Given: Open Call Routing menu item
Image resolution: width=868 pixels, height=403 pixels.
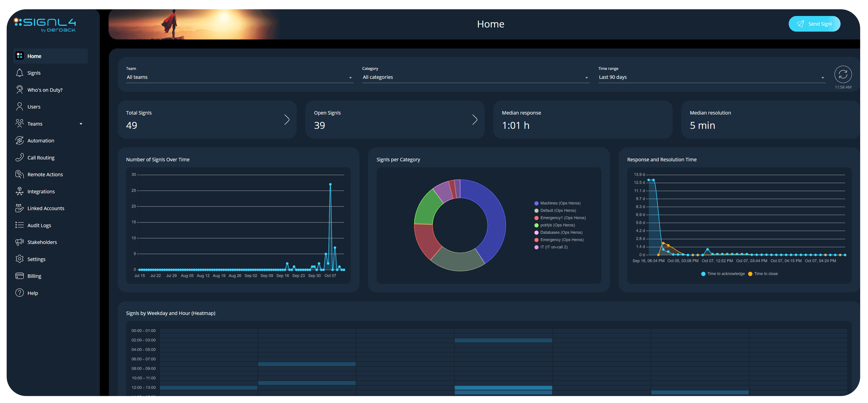Looking at the screenshot, I should [x=51, y=157].
